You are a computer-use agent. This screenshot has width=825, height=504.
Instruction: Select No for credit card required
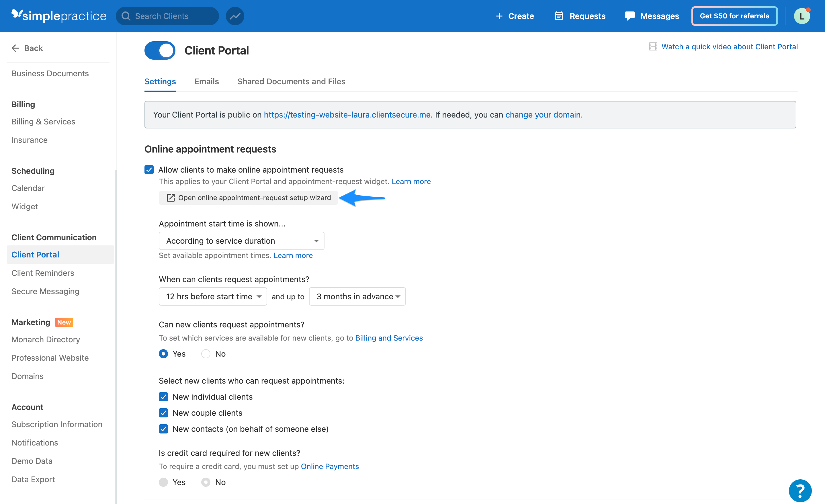coord(206,482)
